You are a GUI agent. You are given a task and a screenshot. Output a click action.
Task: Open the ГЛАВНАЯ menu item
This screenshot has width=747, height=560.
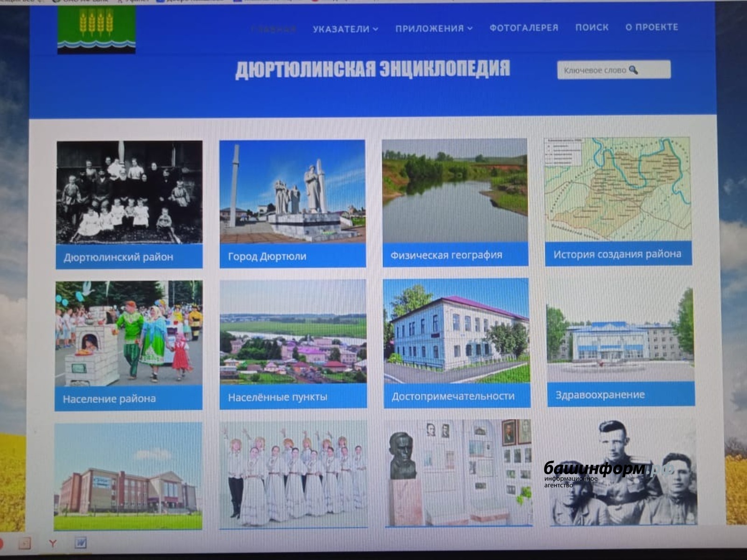(274, 29)
